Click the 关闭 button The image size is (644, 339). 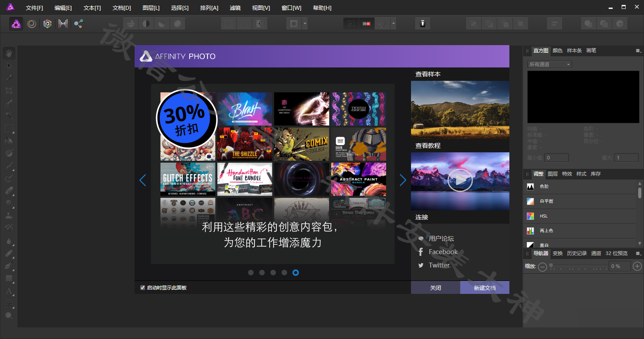[x=436, y=288]
